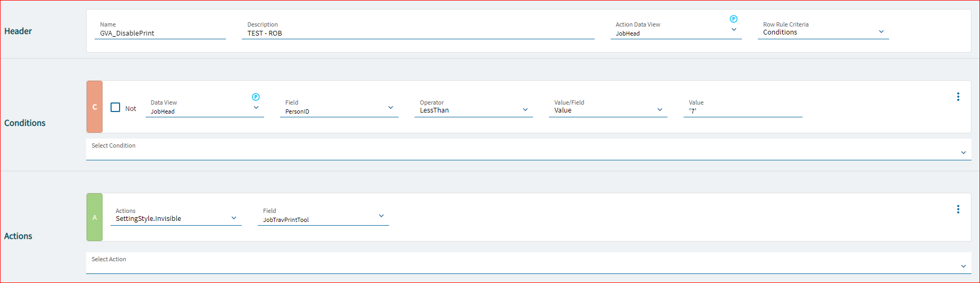
Task: Click the Description field TEST - ROB
Action: [x=418, y=33]
